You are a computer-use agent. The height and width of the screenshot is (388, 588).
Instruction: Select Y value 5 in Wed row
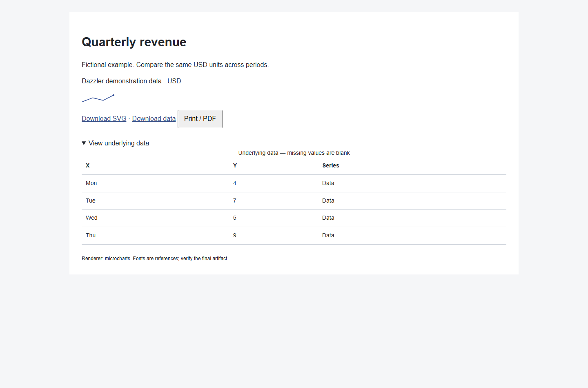coord(274,218)
